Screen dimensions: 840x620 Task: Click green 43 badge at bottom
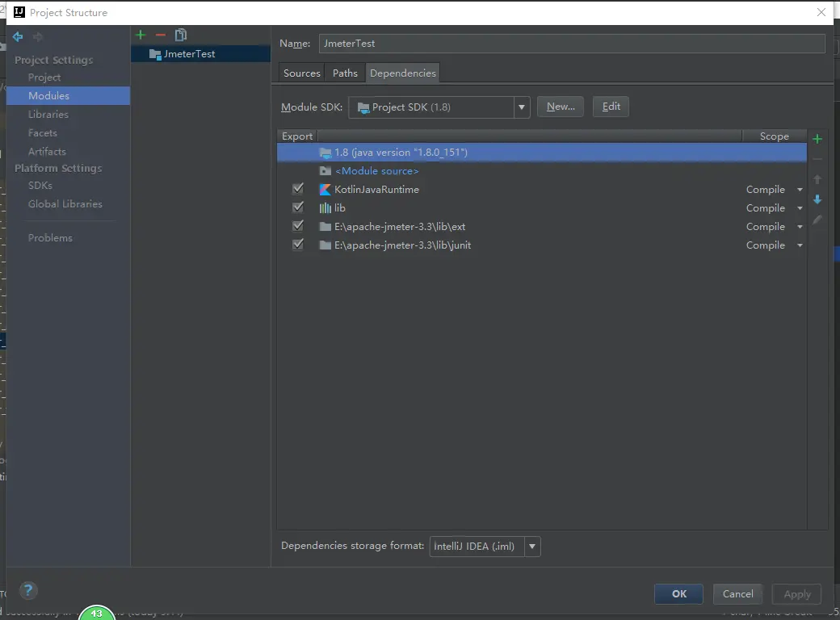pyautogui.click(x=96, y=613)
